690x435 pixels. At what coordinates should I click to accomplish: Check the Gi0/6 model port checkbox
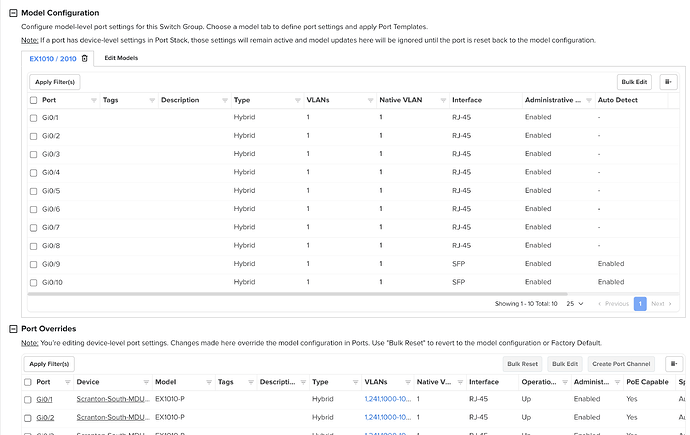click(33, 209)
